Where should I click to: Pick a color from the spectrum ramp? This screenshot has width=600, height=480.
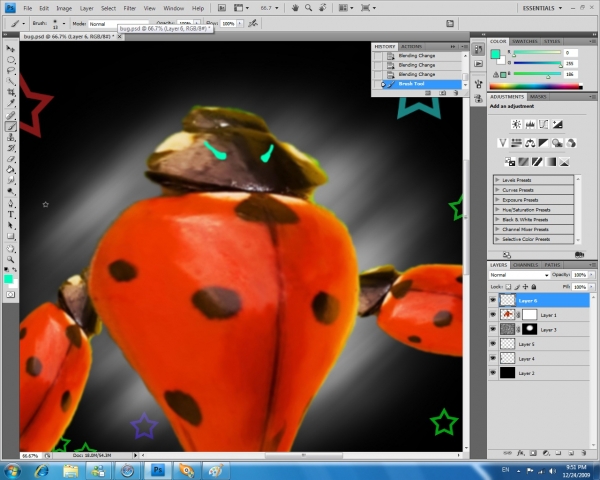pos(536,87)
